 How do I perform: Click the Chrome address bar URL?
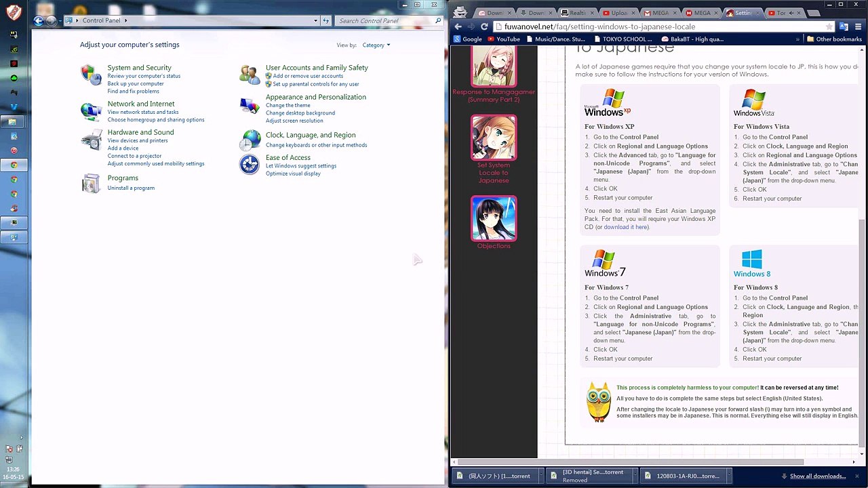[599, 26]
